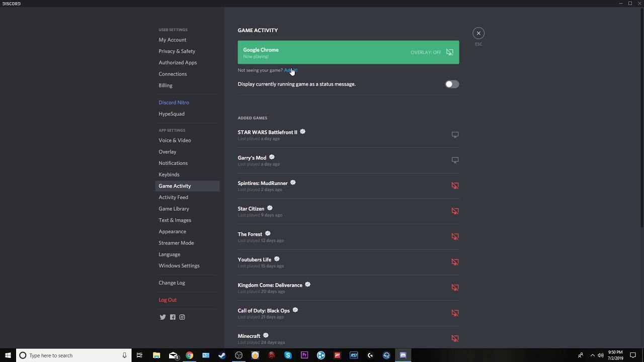Open OBS Studio from taskbar

coord(238,355)
